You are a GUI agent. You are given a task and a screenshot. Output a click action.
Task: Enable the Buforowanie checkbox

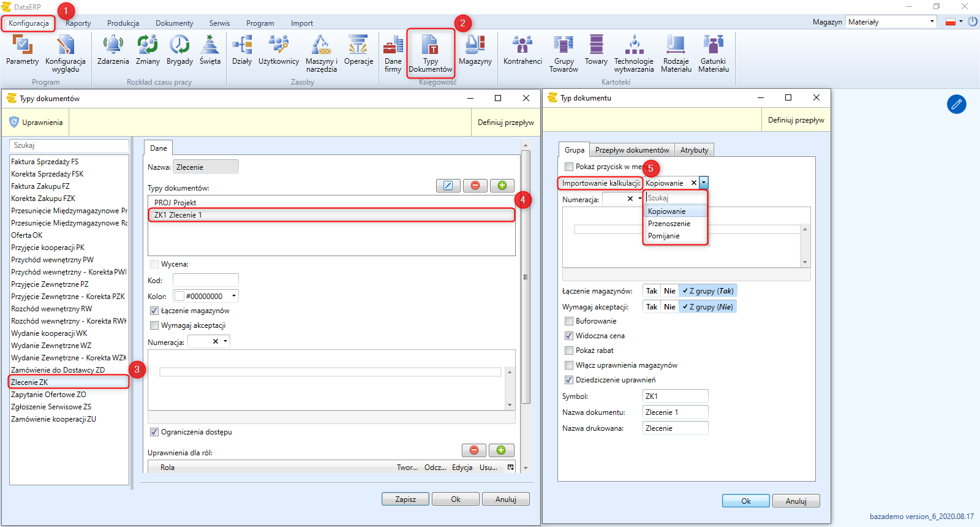tap(569, 321)
